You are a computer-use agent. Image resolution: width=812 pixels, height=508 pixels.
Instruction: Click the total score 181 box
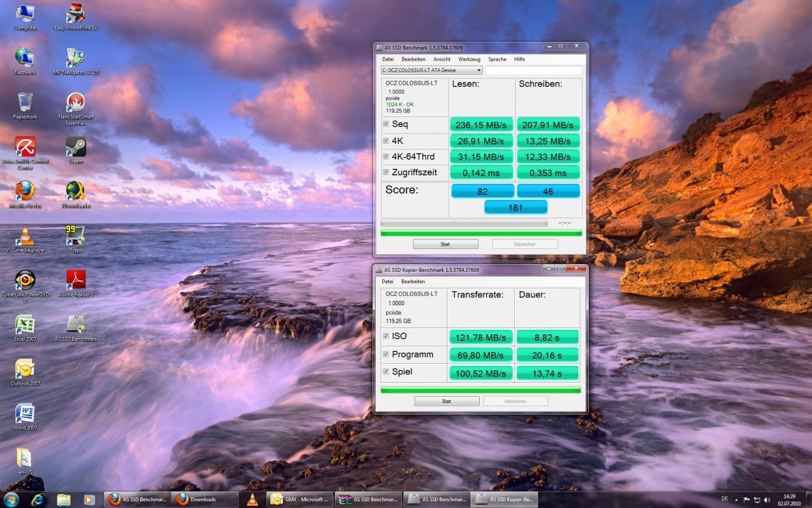click(515, 207)
